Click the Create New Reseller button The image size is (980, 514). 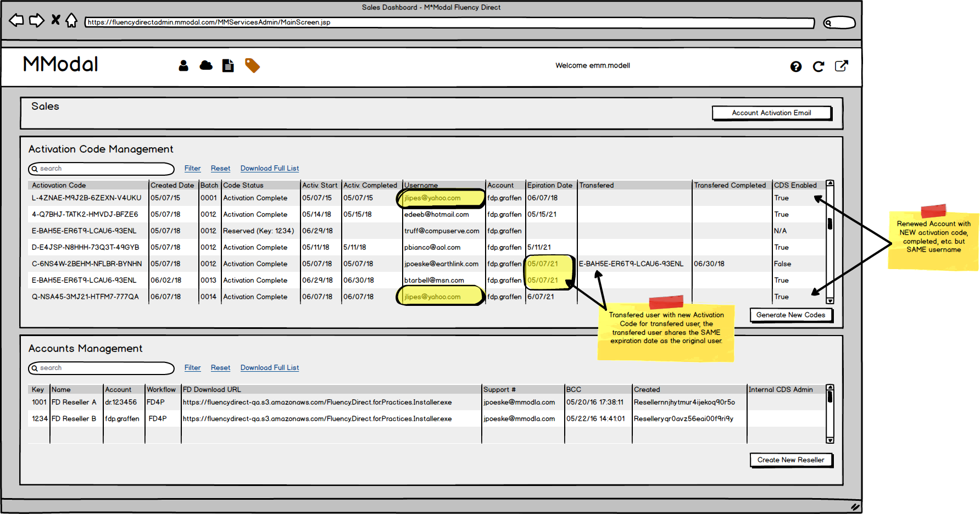point(791,460)
